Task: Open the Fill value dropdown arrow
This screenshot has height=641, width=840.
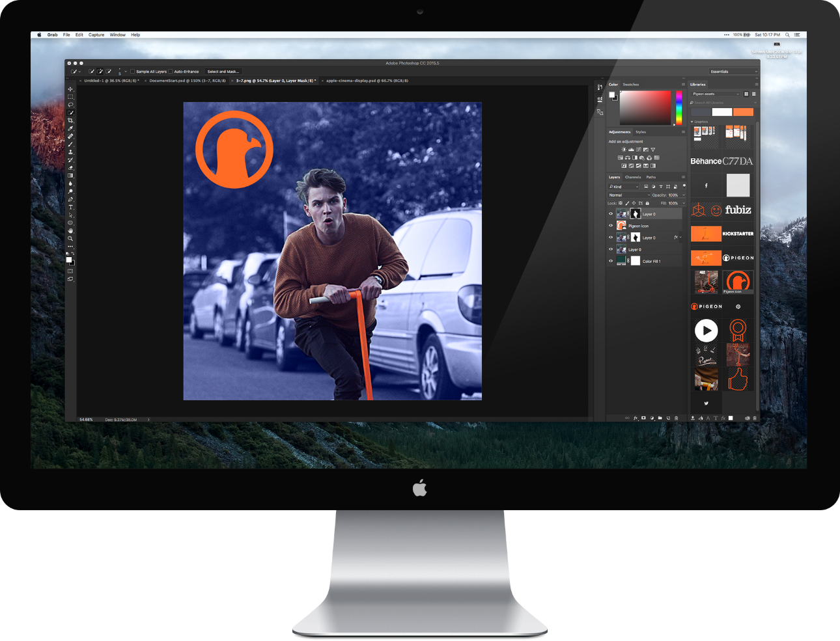Action: 683,203
